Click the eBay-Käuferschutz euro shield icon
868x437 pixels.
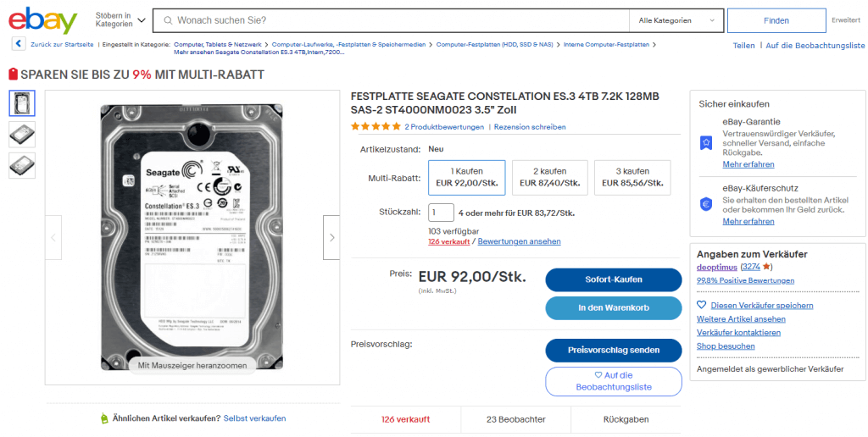705,204
